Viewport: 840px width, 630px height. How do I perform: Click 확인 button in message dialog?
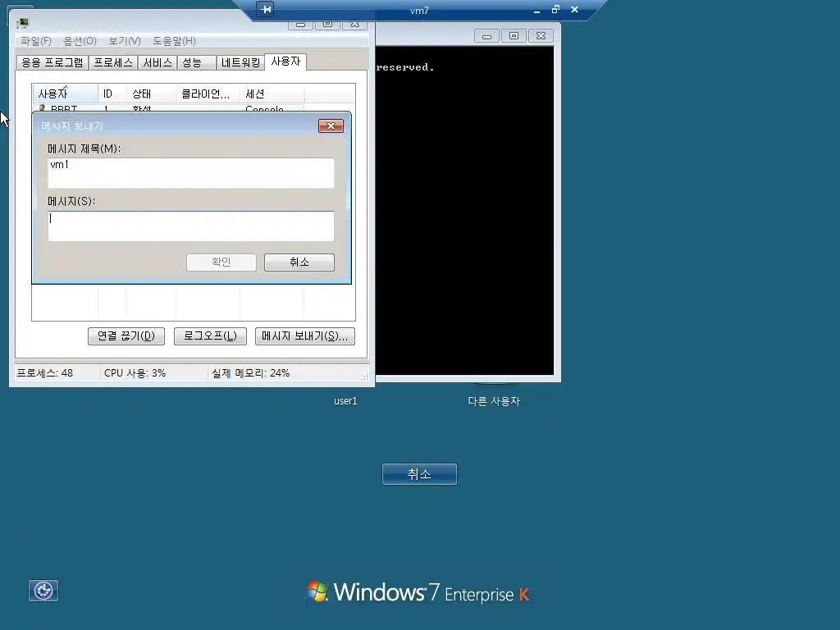(221, 262)
